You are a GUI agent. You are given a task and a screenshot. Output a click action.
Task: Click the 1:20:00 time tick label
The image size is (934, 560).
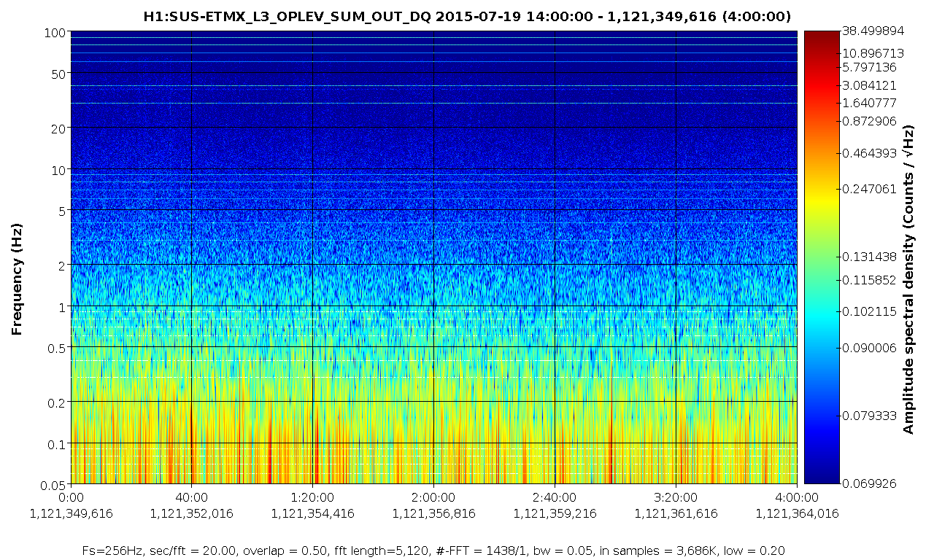[x=312, y=497]
